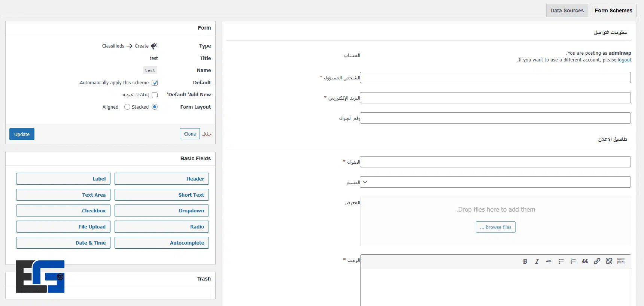Add a blockquote in the editor
This screenshot has height=306, width=644.
(585, 261)
